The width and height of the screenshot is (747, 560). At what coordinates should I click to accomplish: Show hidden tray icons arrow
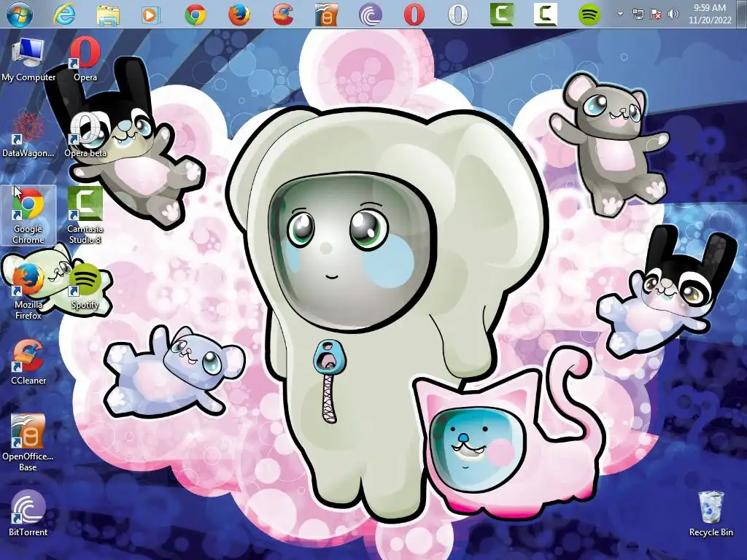point(620,14)
